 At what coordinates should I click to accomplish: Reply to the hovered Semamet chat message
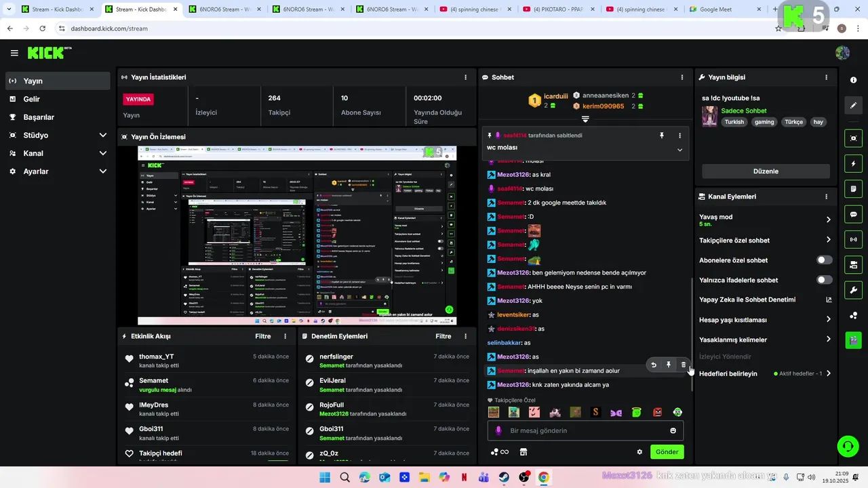click(654, 365)
